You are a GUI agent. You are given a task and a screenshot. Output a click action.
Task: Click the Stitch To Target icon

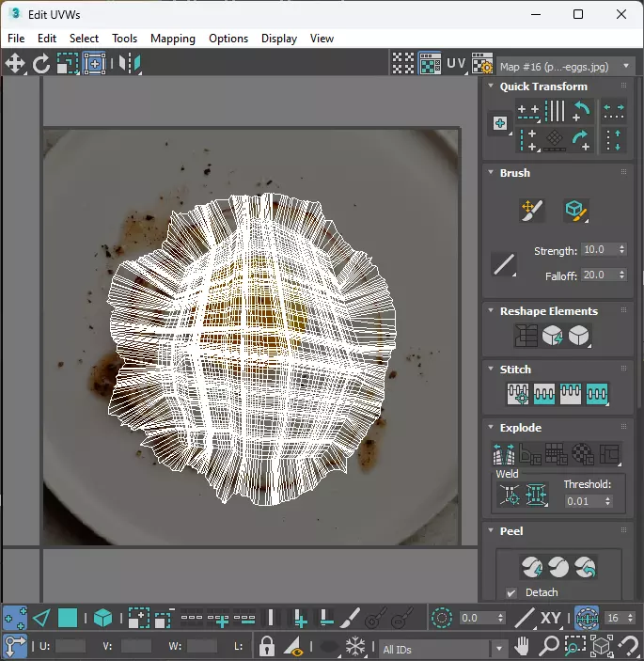tap(518, 394)
